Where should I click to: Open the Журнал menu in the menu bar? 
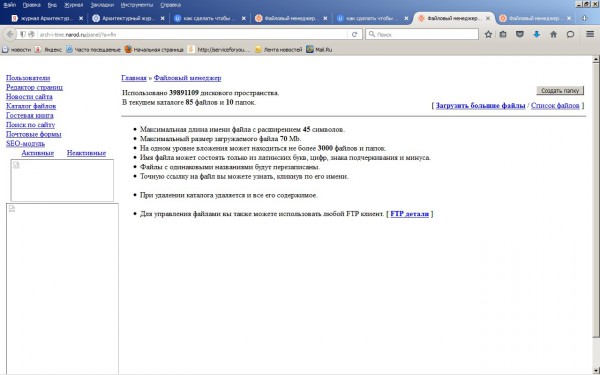73,5
